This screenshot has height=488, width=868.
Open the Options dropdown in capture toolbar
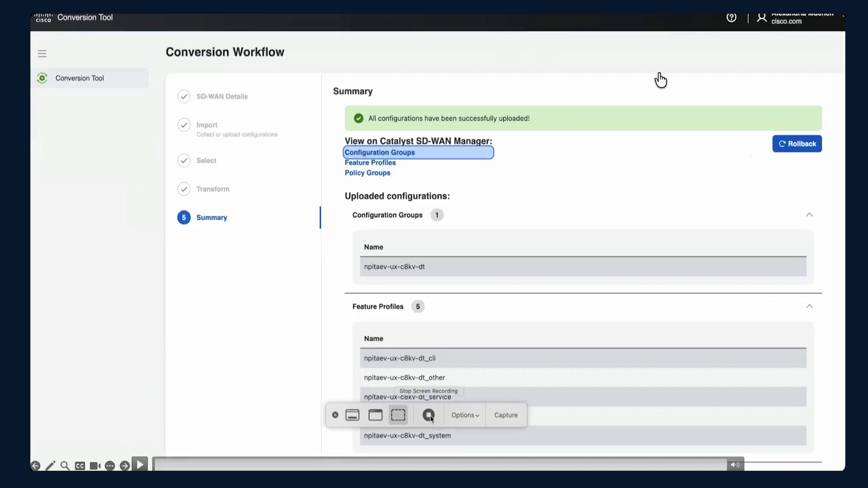465,415
